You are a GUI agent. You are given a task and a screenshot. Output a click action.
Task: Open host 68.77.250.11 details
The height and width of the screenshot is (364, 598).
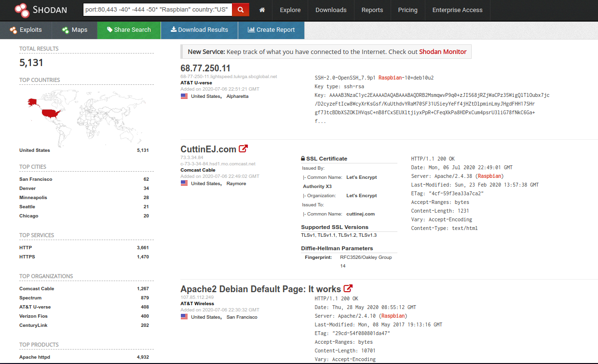coord(205,68)
